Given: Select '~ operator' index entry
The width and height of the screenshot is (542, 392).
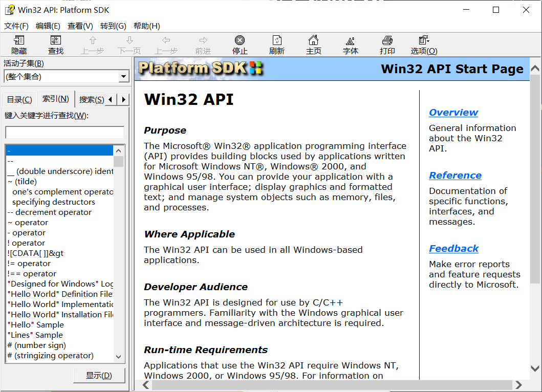Looking at the screenshot, I should 59,222.
